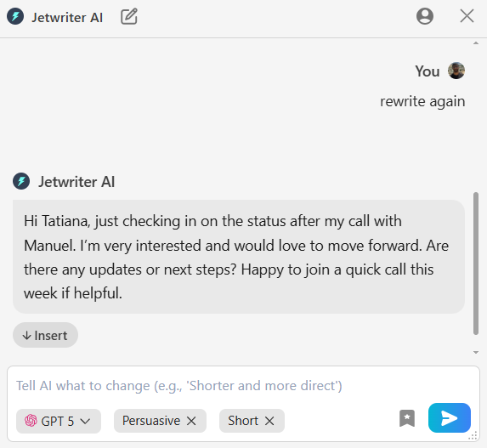Click the scroll up arrow in chat
487x448 pixels.
(476, 43)
